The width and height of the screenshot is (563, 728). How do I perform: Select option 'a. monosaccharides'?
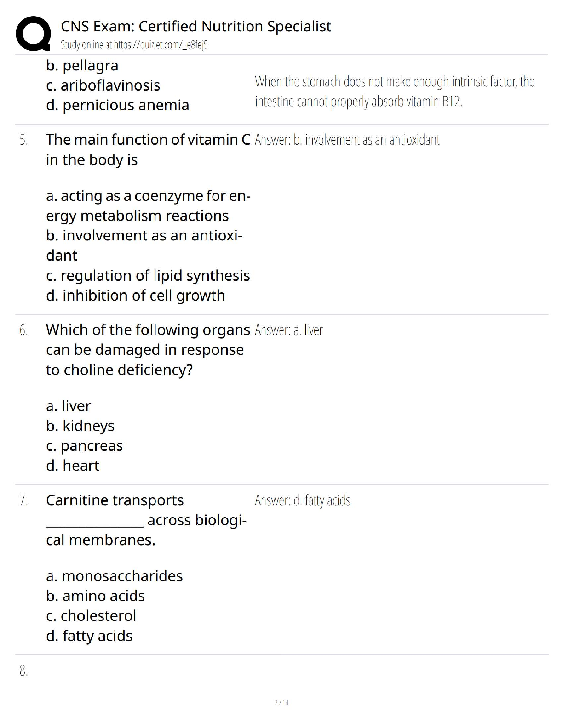coord(115,576)
